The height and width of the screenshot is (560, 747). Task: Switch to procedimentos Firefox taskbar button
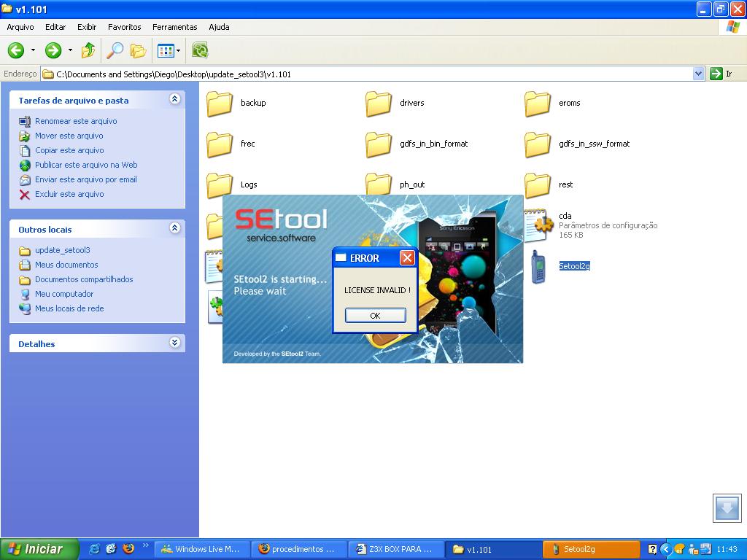pos(300,549)
